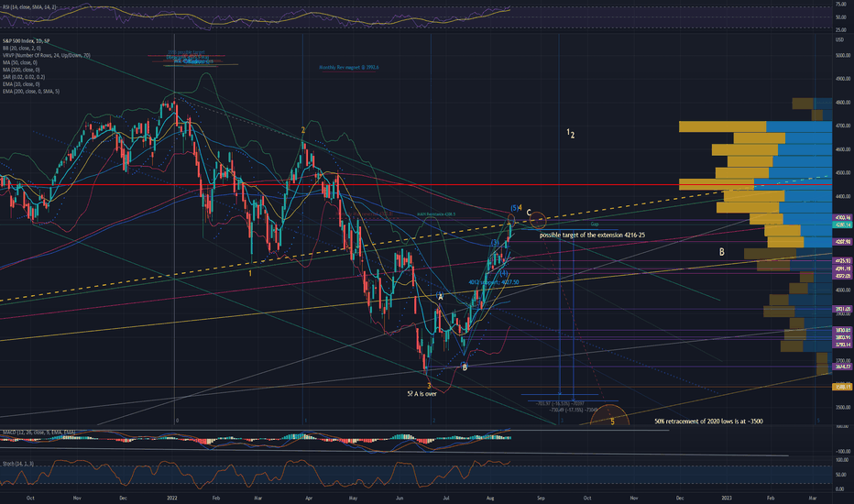Click the wave '1' label near March low
854x504 pixels.
point(250,273)
